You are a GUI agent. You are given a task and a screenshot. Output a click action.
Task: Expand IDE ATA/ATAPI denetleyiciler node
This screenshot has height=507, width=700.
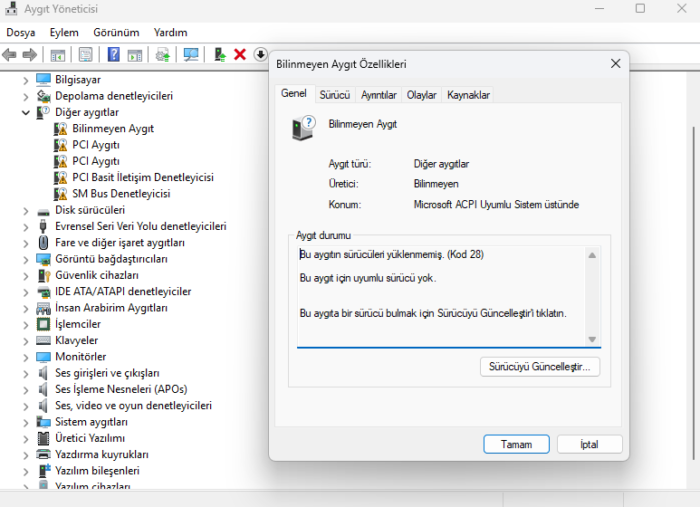click(25, 292)
